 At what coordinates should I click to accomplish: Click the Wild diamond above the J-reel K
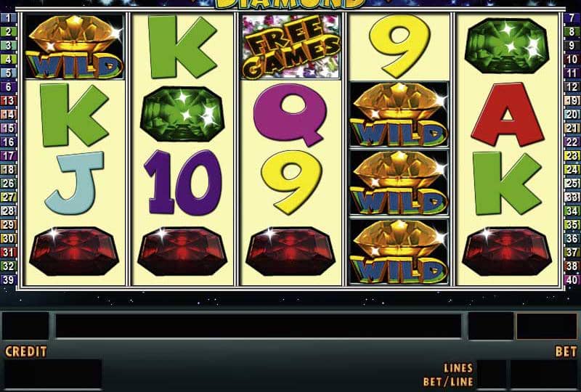[74, 46]
